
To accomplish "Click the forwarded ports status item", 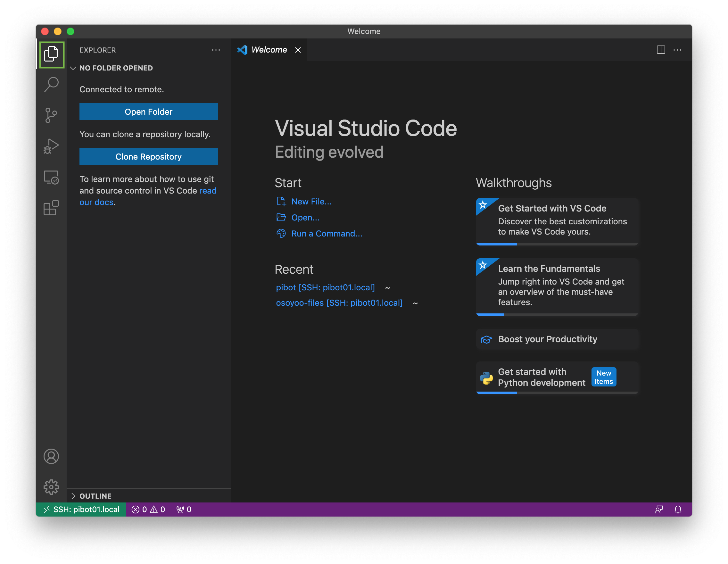I will [184, 509].
